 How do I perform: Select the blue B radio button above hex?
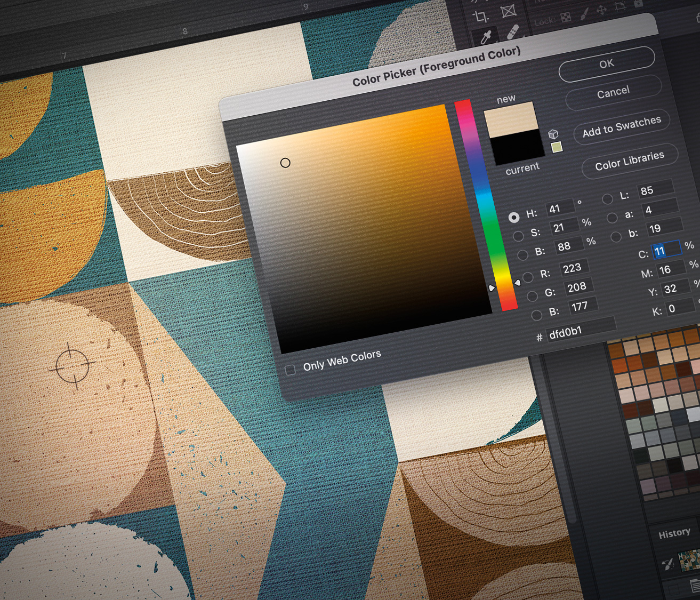[x=537, y=315]
